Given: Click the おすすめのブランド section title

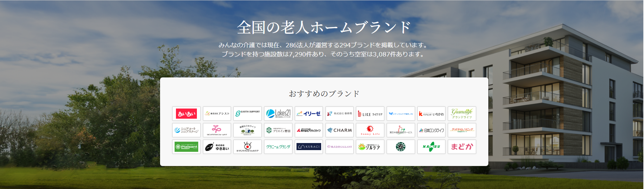Looking at the screenshot, I should pyautogui.click(x=324, y=94).
